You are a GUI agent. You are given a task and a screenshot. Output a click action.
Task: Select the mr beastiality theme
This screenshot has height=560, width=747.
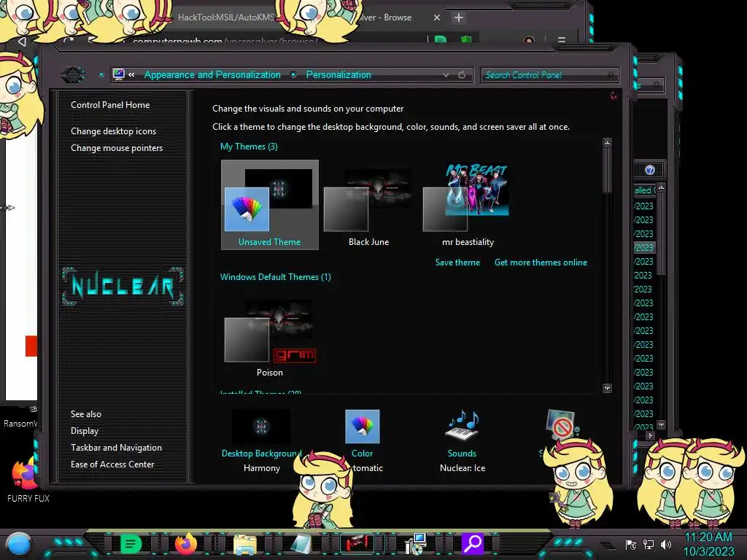(x=468, y=204)
